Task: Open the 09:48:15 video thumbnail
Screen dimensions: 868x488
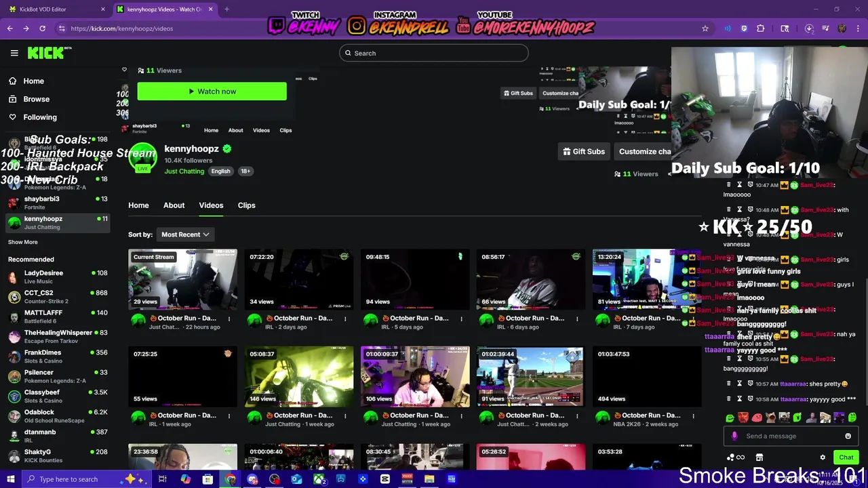Action: (414, 279)
